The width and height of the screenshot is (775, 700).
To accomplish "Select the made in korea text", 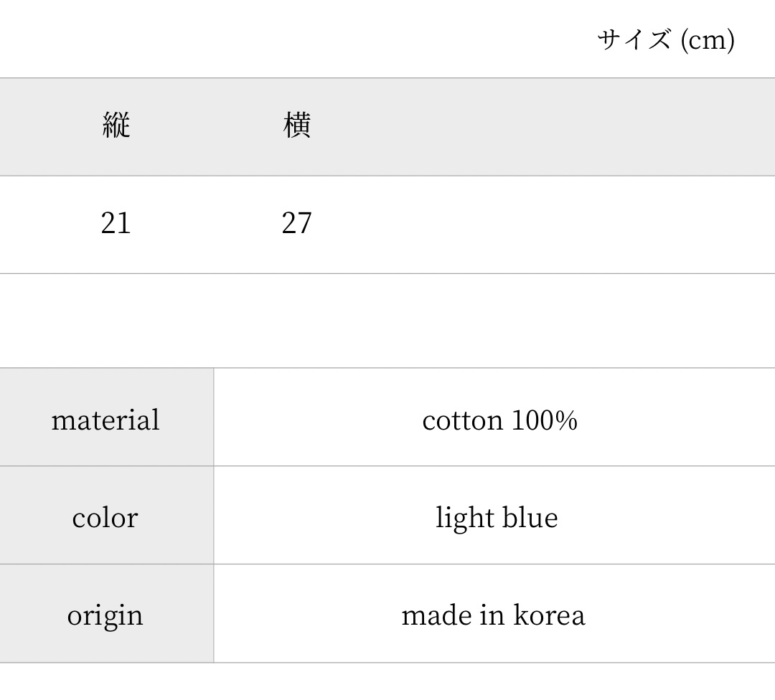I will [x=493, y=615].
